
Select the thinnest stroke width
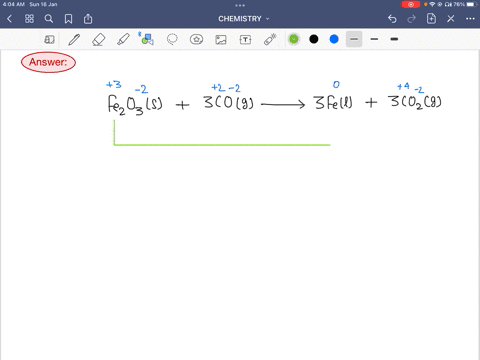pos(354,39)
